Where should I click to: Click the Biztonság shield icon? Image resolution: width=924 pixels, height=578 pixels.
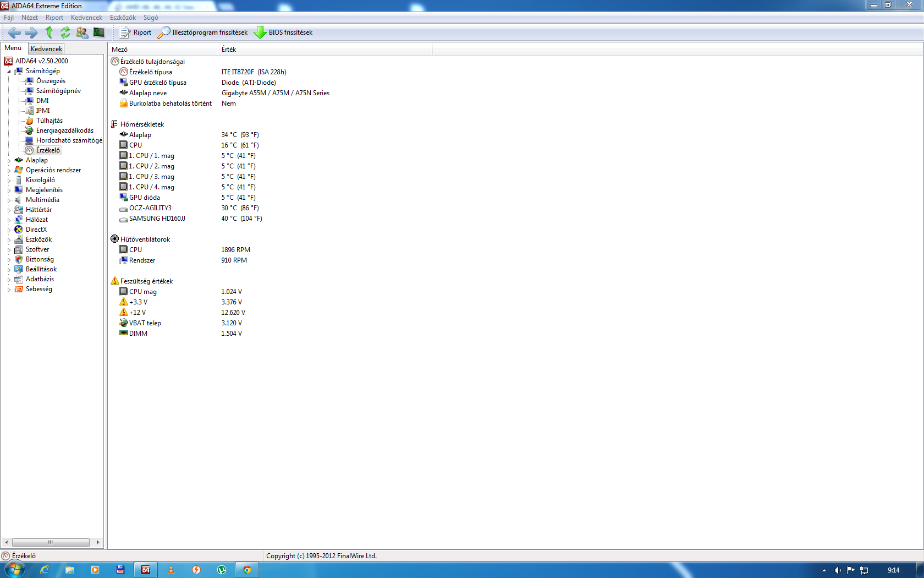[x=19, y=259]
